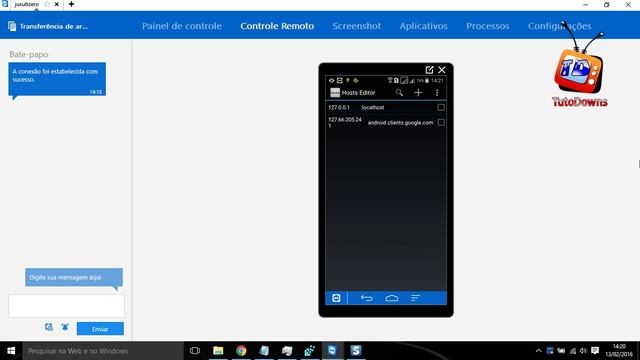
Task: Click the Hosts Editor app icon
Action: [x=335, y=93]
